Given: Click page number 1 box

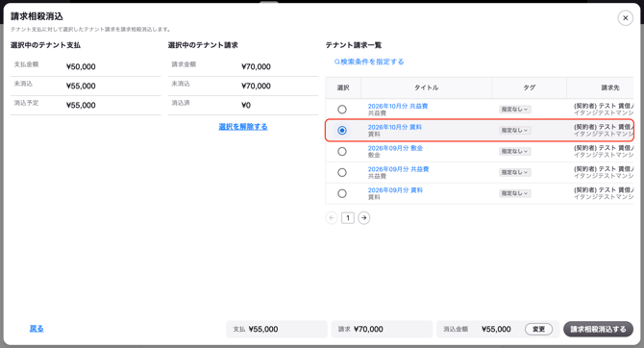Looking at the screenshot, I should (347, 218).
